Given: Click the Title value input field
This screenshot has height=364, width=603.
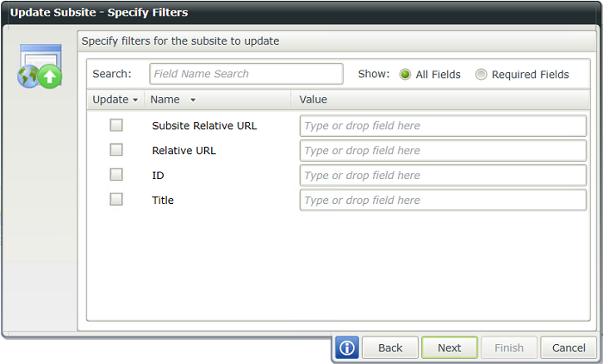Looking at the screenshot, I should pyautogui.click(x=442, y=201).
